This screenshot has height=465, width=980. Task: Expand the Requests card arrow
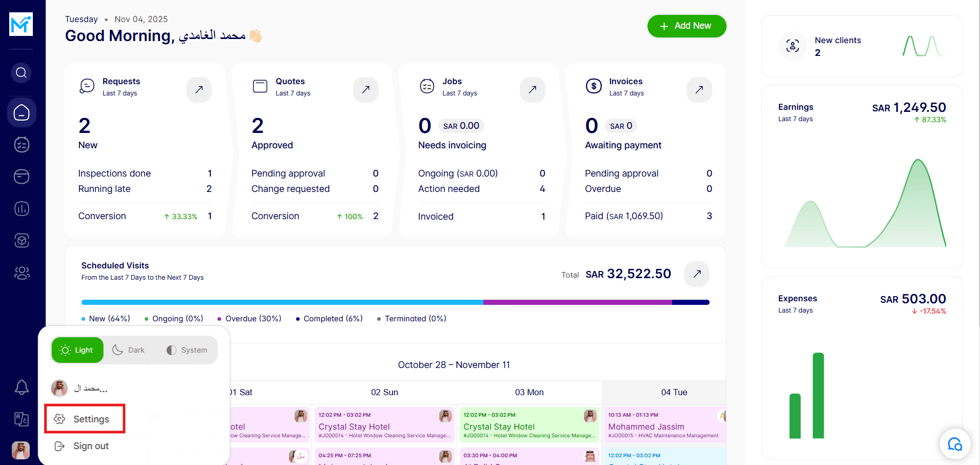[199, 90]
